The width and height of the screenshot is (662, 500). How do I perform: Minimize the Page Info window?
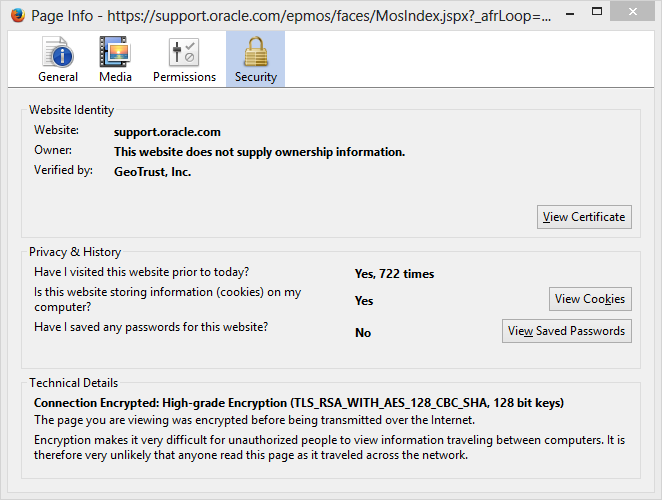tap(570, 12)
